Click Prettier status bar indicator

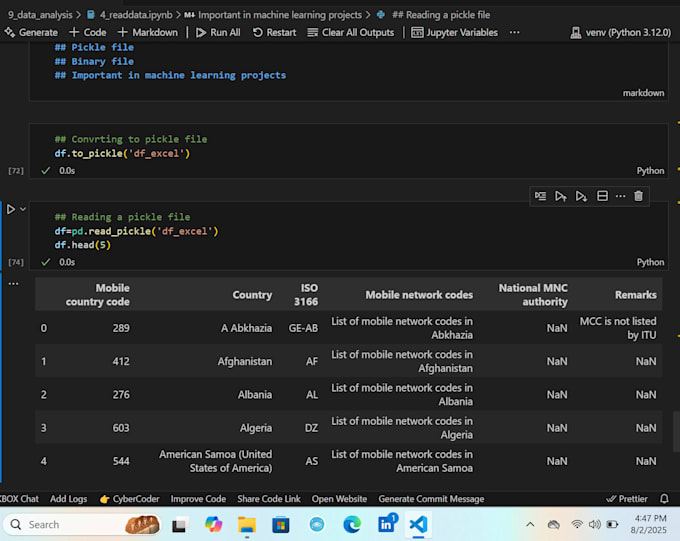(x=627, y=499)
